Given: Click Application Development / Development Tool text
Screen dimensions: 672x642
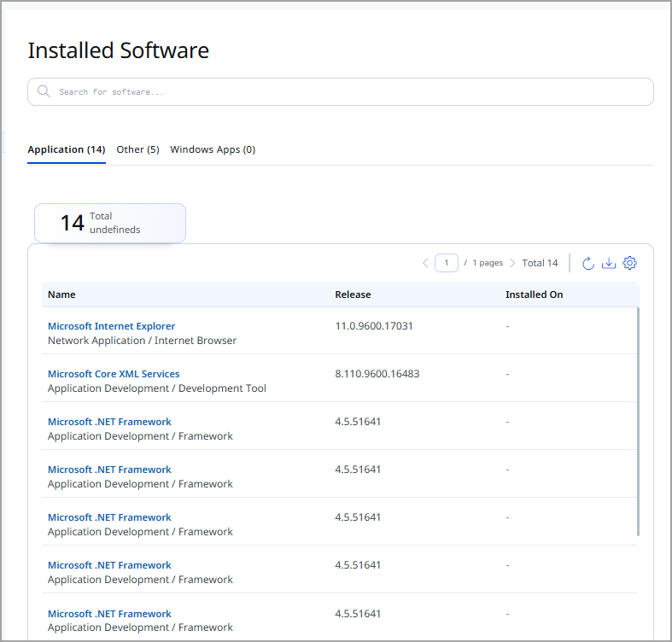Looking at the screenshot, I should [157, 388].
